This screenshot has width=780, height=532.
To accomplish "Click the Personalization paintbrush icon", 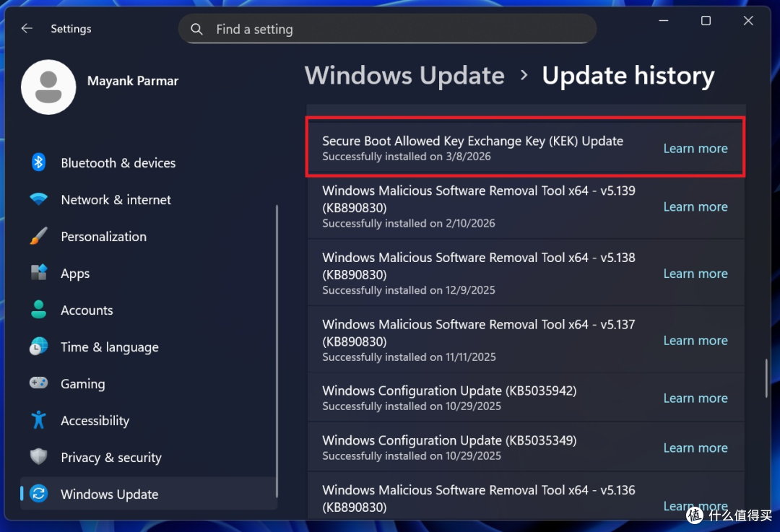I will 39,236.
